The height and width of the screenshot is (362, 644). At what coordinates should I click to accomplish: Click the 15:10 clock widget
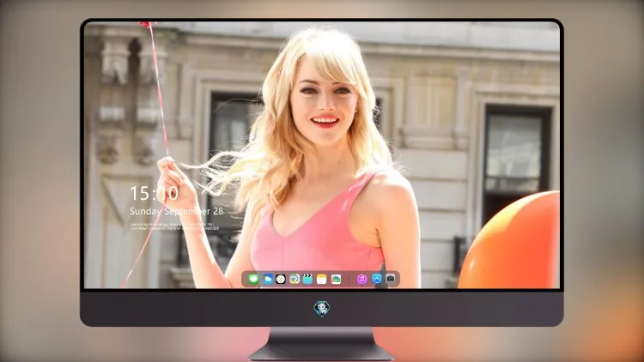click(154, 193)
